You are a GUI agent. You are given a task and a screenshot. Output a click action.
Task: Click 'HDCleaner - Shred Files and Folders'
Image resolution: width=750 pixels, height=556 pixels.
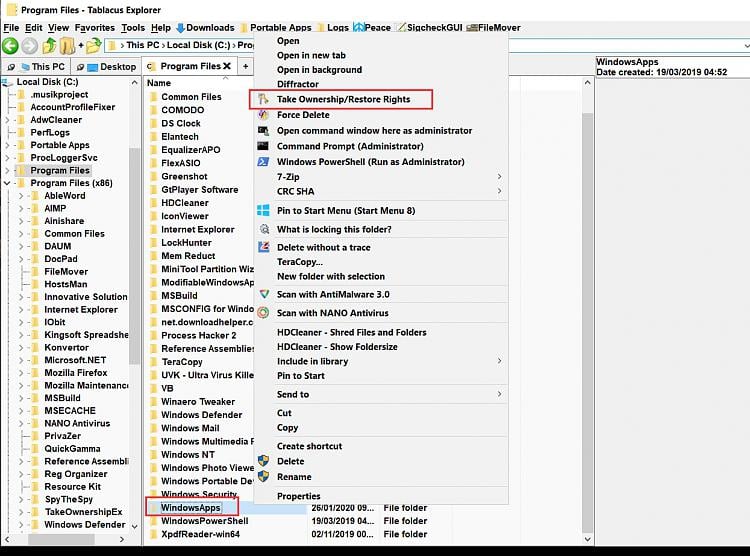click(x=352, y=333)
